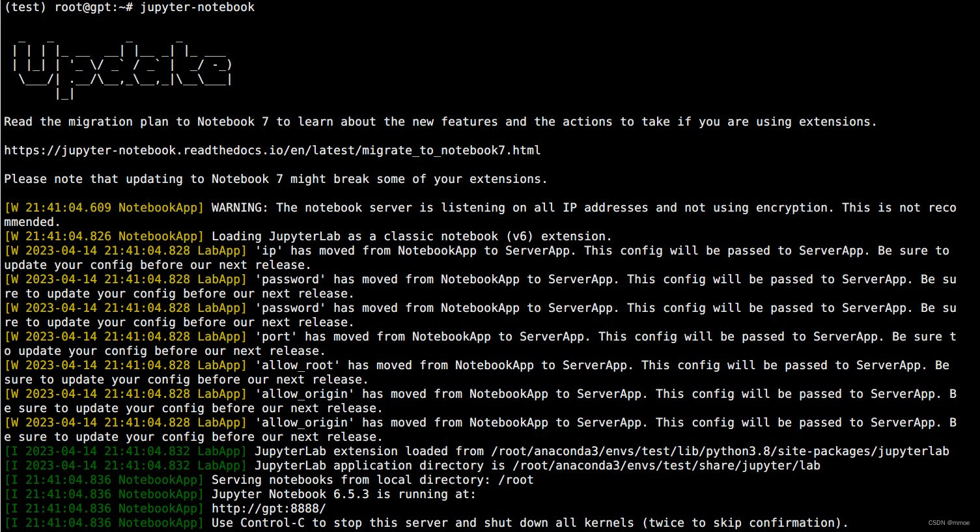Click 'Read the migration plan to Notebook 7' line
Image resolution: width=980 pixels, height=532 pixels.
coord(440,122)
